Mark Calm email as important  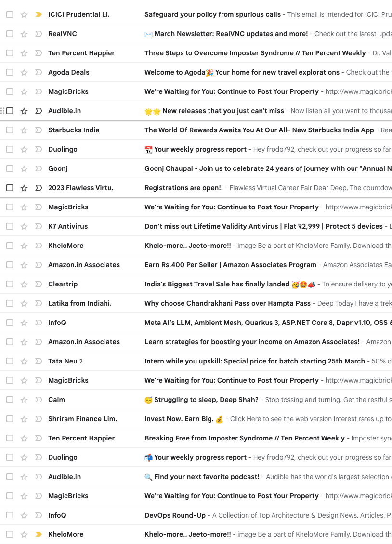[x=39, y=400]
